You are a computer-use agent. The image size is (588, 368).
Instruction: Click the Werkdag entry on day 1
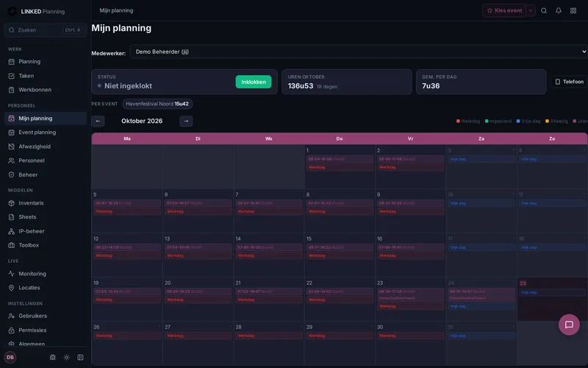(x=340, y=168)
